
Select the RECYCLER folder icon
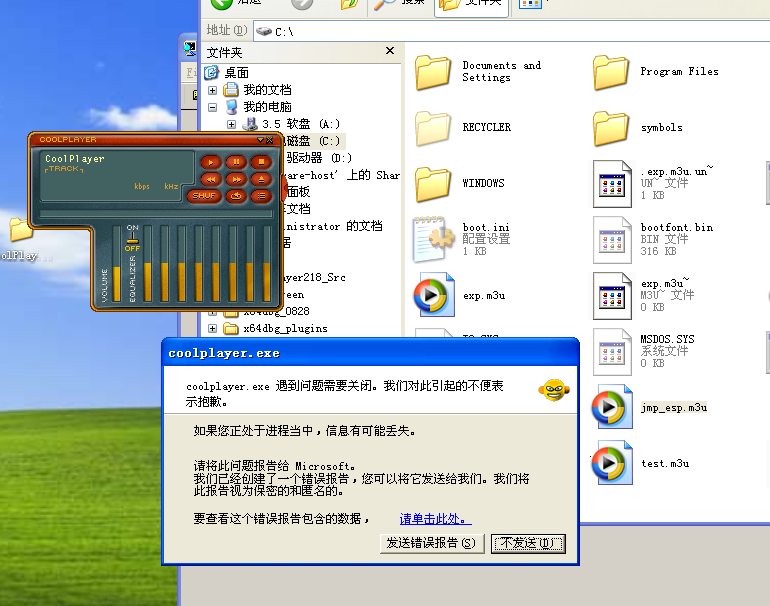[433, 128]
